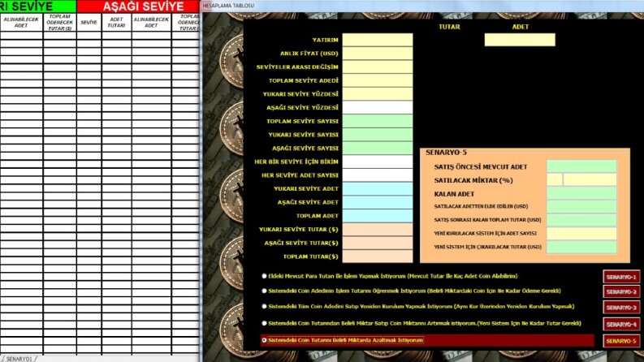Click the SEVİYE column header

click(x=89, y=22)
